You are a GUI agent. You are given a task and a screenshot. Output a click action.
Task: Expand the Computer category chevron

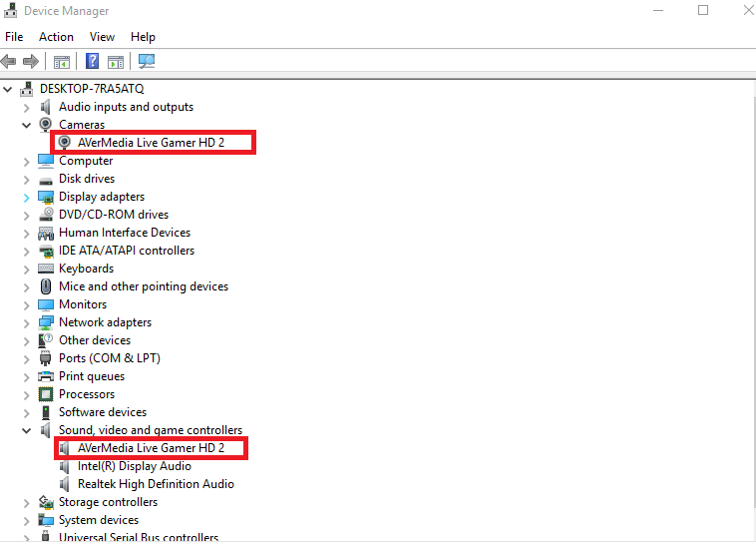pos(27,162)
